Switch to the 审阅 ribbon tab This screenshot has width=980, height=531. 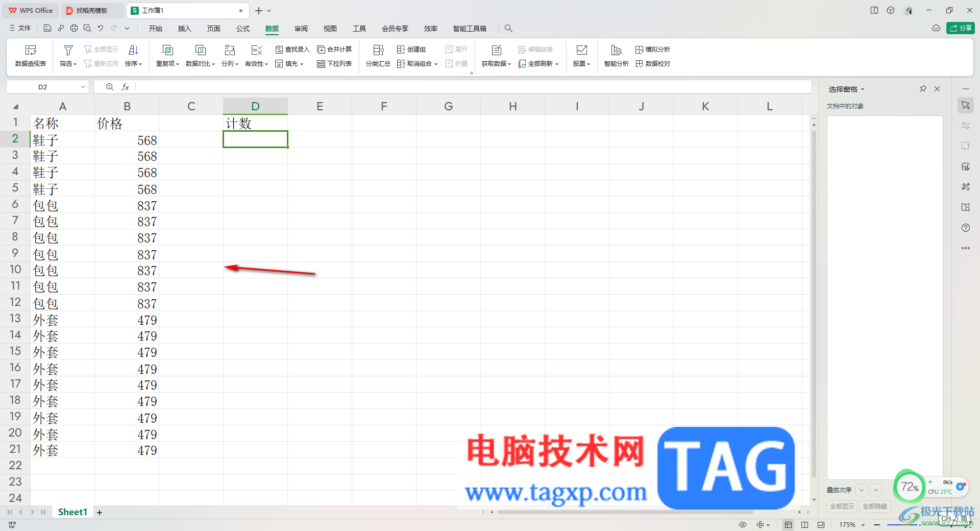[301, 29]
